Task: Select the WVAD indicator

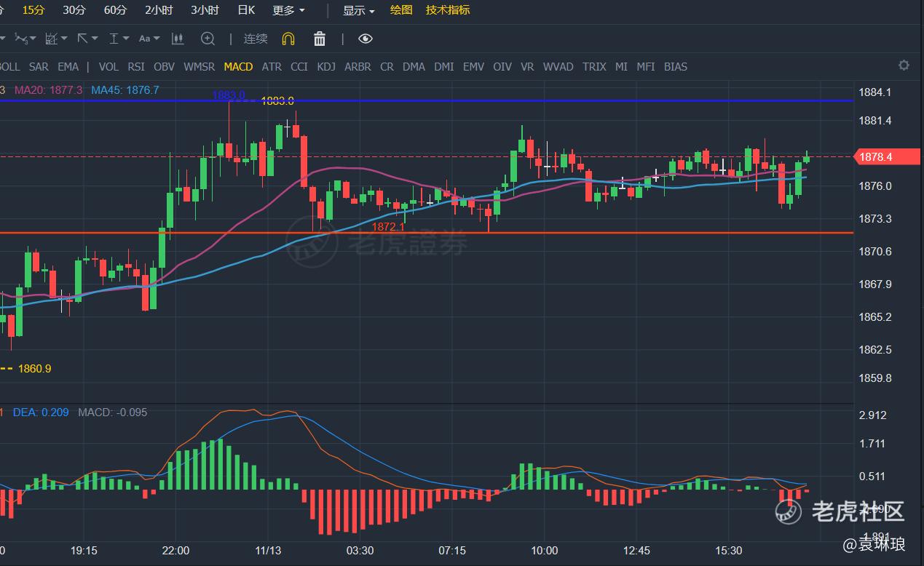Action: [558, 66]
